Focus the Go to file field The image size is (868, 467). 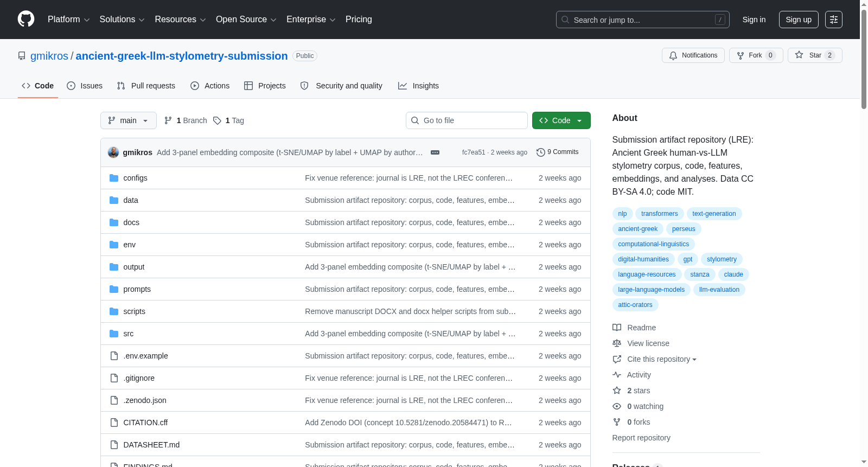[x=467, y=120]
